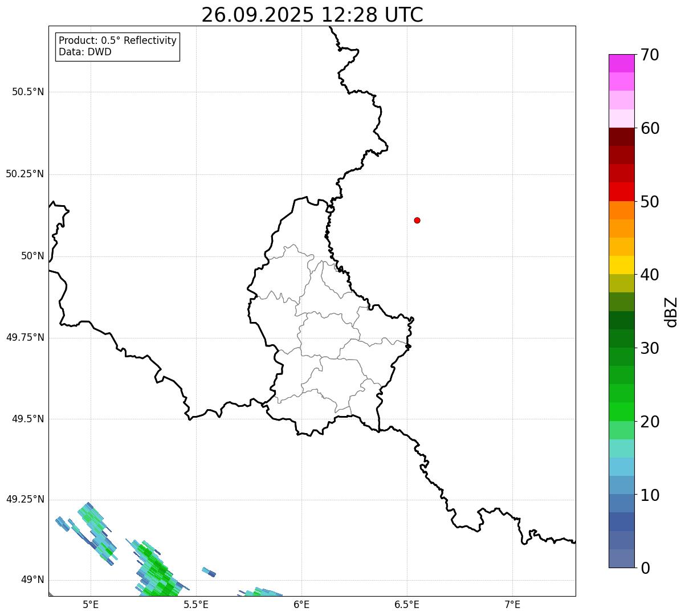Click the 5°E longitude label
The height and width of the screenshot is (616, 685).
click(91, 604)
